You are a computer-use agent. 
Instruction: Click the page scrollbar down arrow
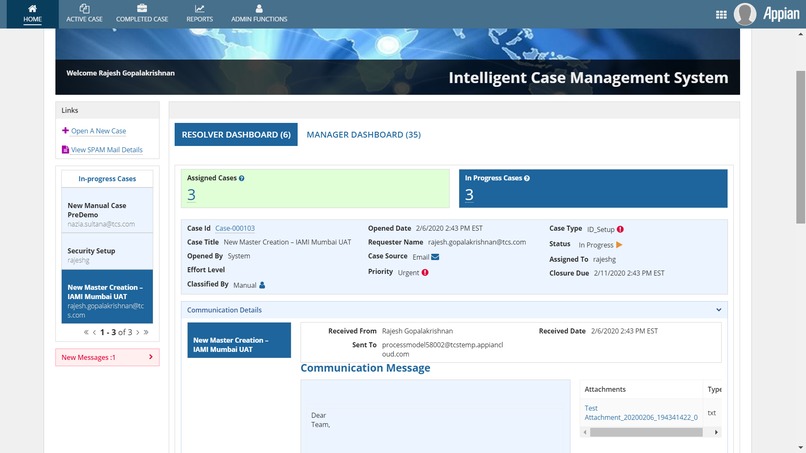[x=800, y=448]
